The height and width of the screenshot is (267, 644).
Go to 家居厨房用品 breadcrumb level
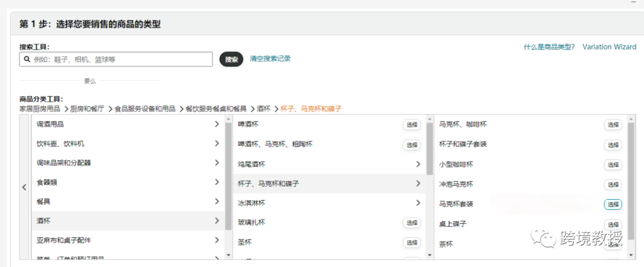[39, 109]
